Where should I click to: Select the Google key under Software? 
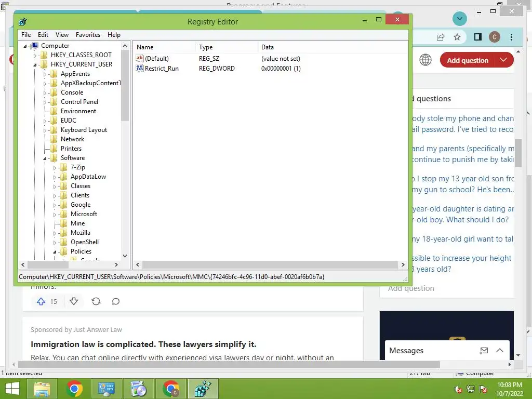pos(81,205)
